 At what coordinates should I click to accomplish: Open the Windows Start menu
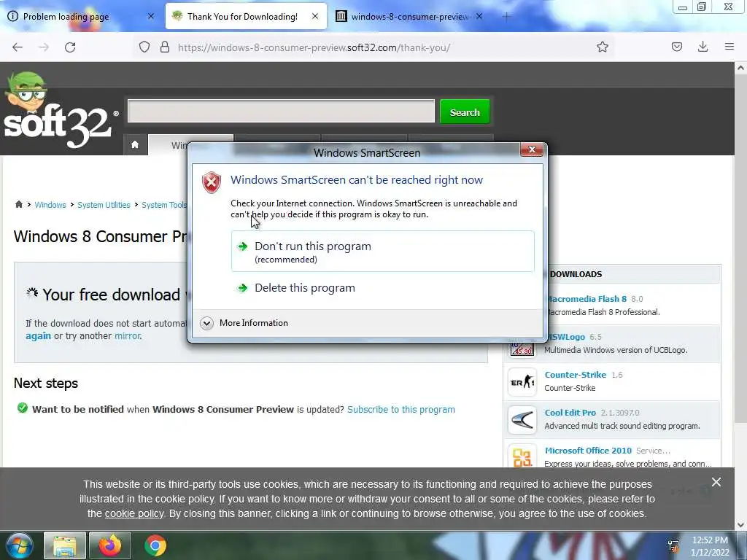tap(19, 545)
